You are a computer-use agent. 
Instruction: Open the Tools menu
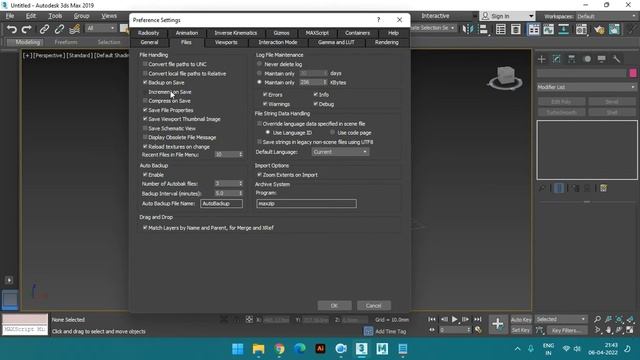(55, 16)
